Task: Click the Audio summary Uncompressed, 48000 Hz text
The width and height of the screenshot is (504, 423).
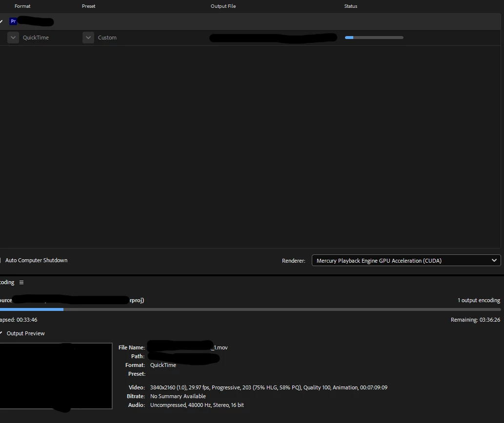Action: [197, 405]
